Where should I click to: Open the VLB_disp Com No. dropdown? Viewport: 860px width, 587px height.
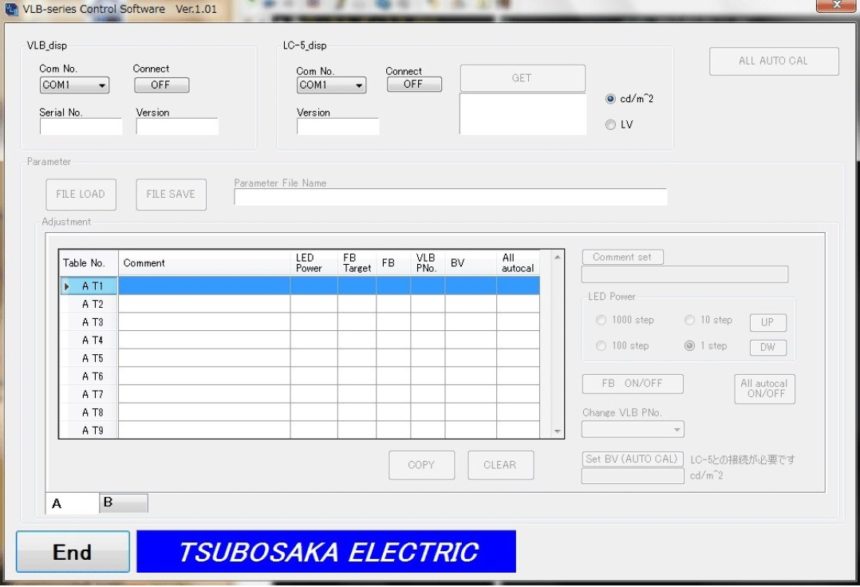pos(75,85)
